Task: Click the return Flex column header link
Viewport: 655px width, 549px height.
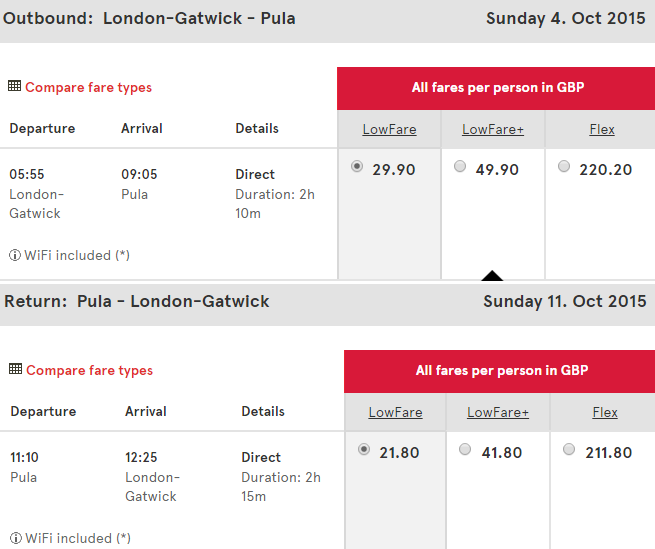Action: click(605, 413)
